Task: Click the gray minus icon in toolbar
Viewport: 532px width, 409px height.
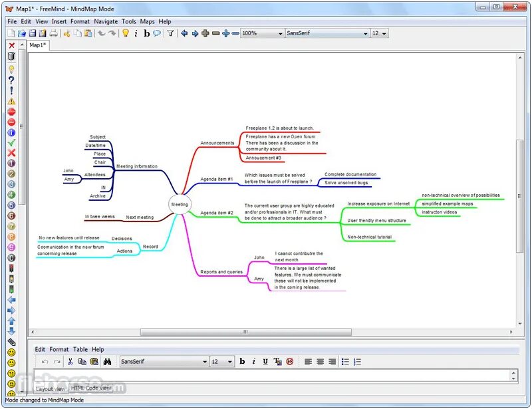Action: (x=215, y=33)
